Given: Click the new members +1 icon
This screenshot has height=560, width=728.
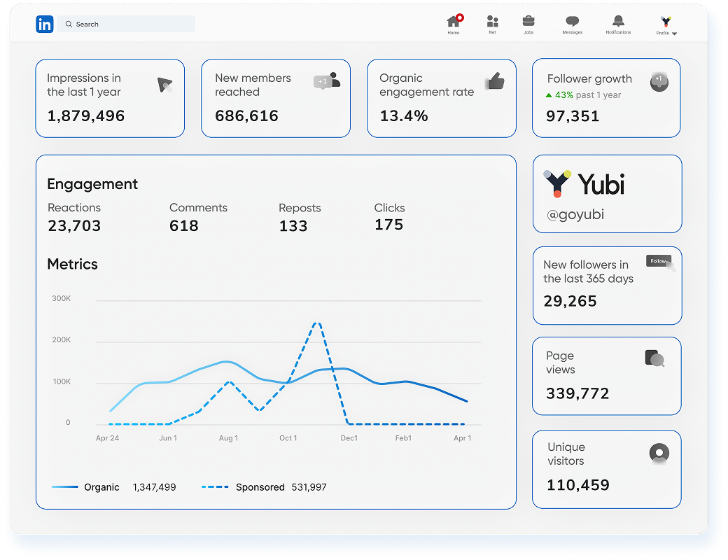Looking at the screenshot, I should [x=327, y=81].
